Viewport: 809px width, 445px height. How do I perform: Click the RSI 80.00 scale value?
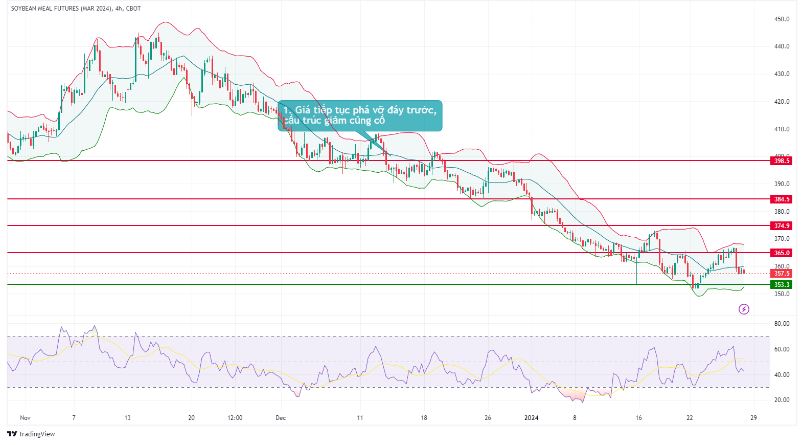(x=781, y=324)
